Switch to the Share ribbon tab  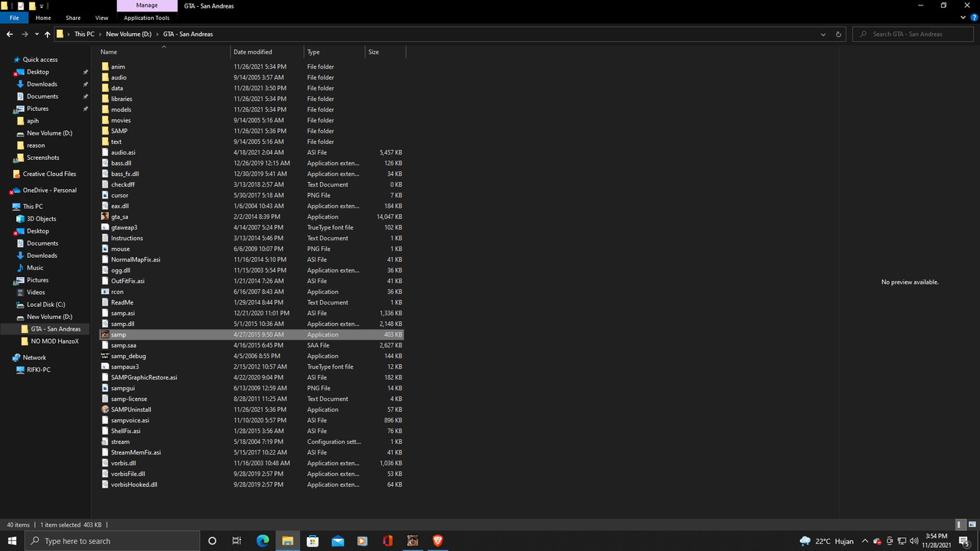tap(73, 18)
